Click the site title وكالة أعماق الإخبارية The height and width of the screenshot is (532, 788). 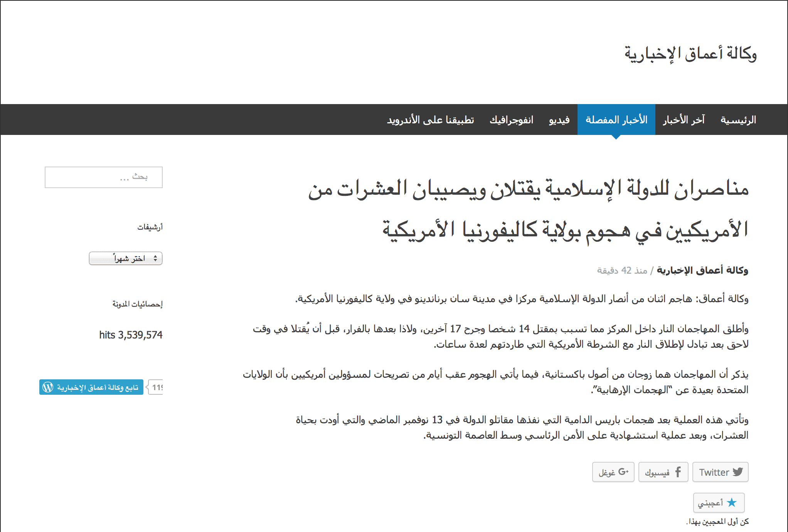tap(690, 54)
